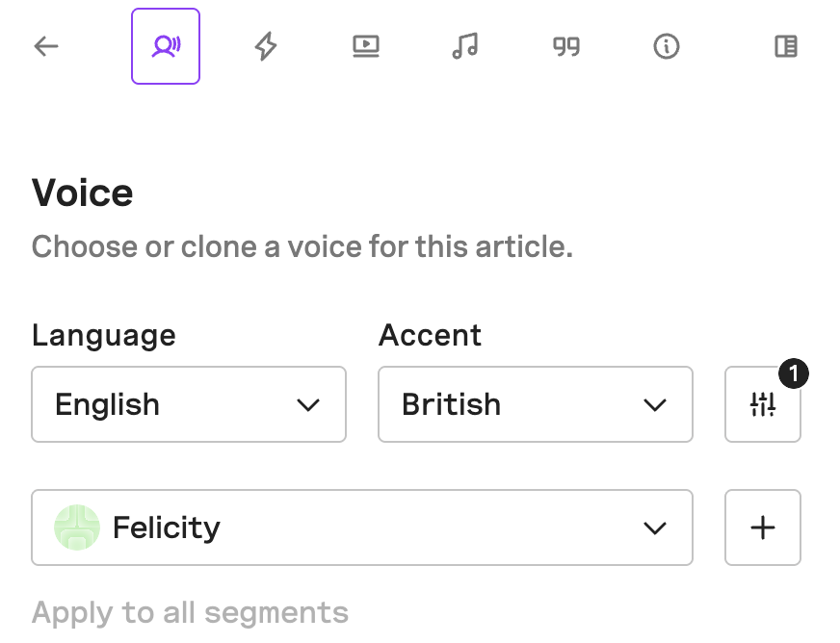Select the voice field showing Felicity

point(361,527)
